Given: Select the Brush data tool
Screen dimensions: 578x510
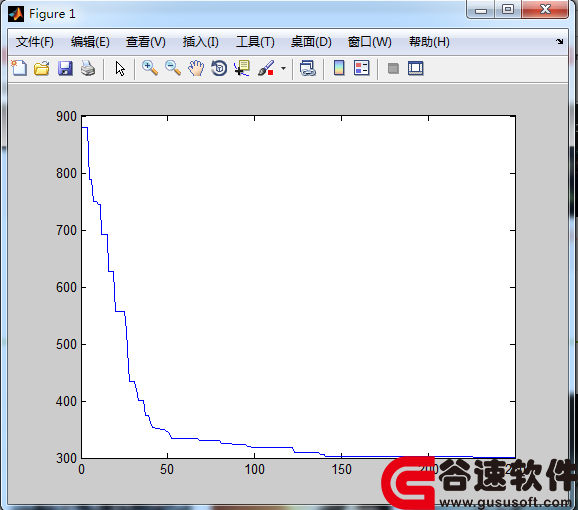Looking at the screenshot, I should pyautogui.click(x=266, y=68).
